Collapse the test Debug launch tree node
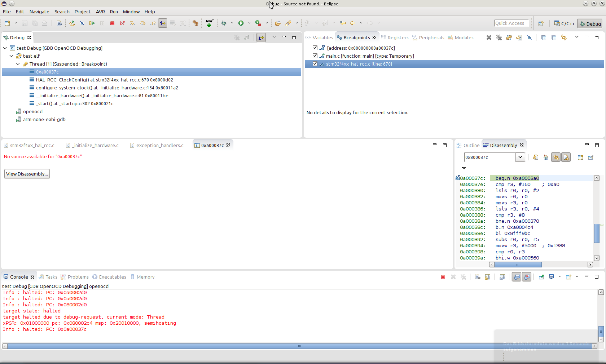This screenshot has height=364, width=606. pos(5,48)
